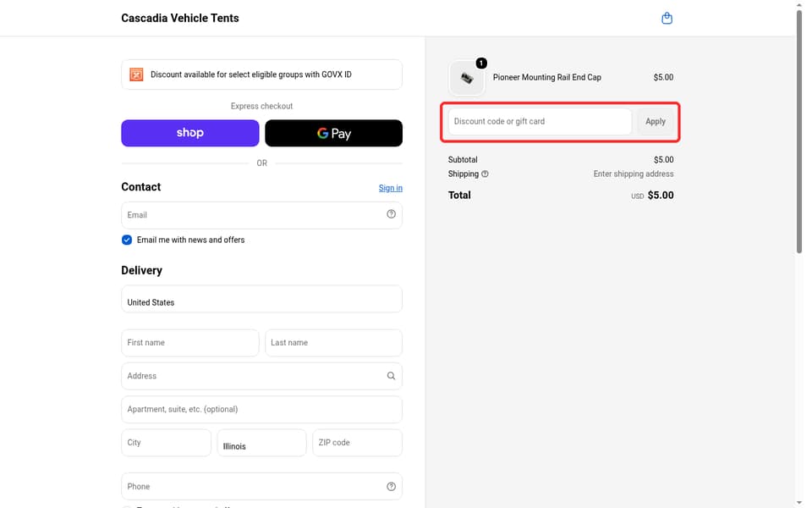Focus the City input field
Image resolution: width=812 pixels, height=508 pixels.
[167, 443]
